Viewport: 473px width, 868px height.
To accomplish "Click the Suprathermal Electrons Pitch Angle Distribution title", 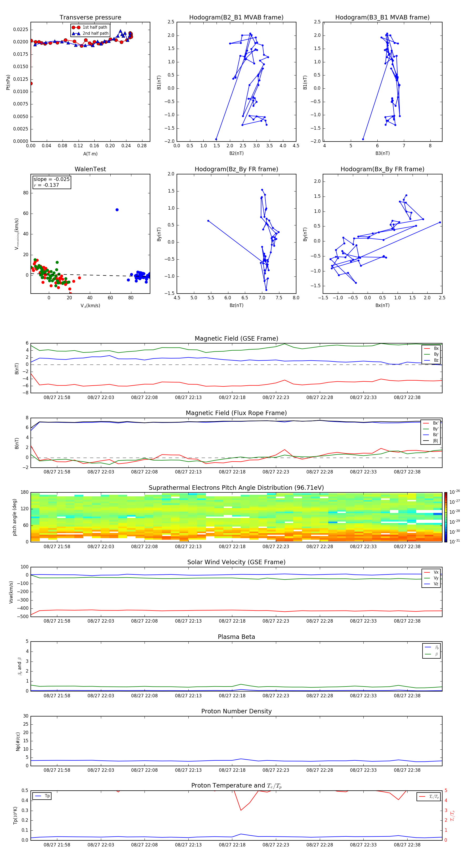I will pos(236,488).
